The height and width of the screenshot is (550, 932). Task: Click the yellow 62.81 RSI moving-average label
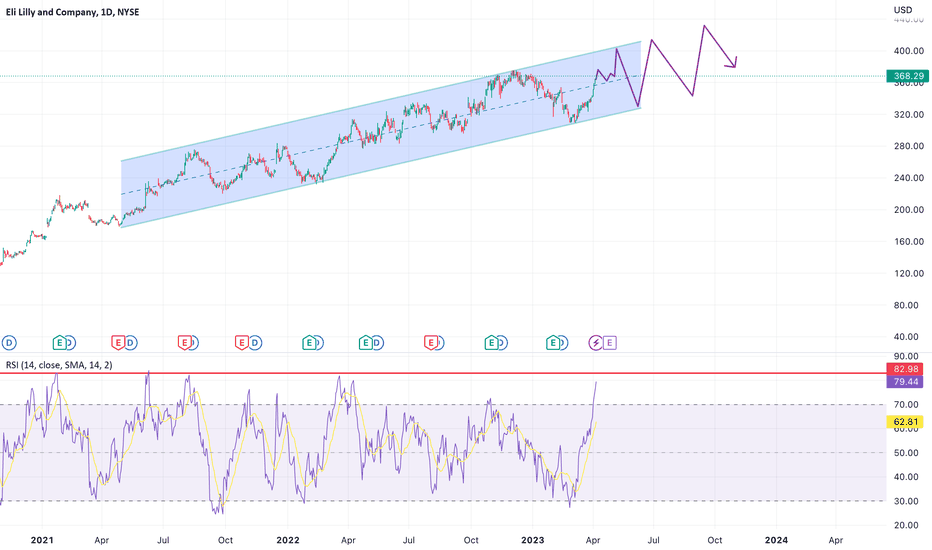tap(905, 422)
